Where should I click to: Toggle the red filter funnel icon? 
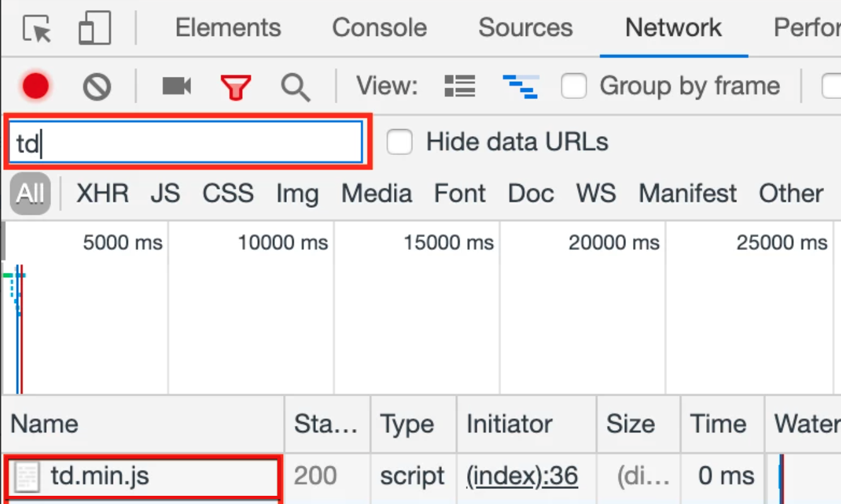pyautogui.click(x=236, y=86)
